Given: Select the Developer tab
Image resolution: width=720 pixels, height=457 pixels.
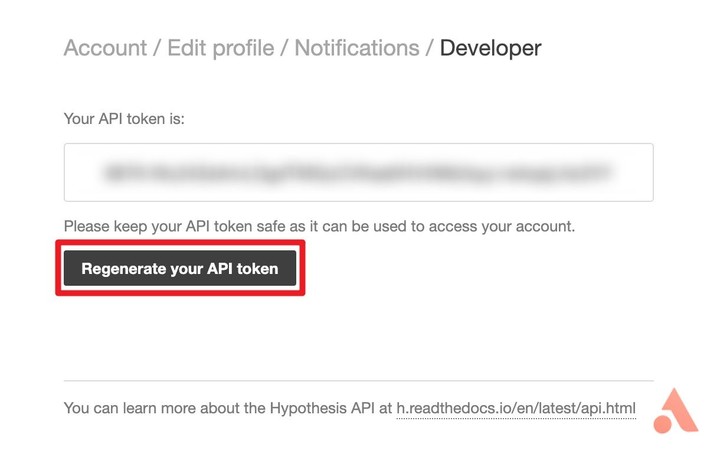Looking at the screenshot, I should pyautogui.click(x=490, y=49).
